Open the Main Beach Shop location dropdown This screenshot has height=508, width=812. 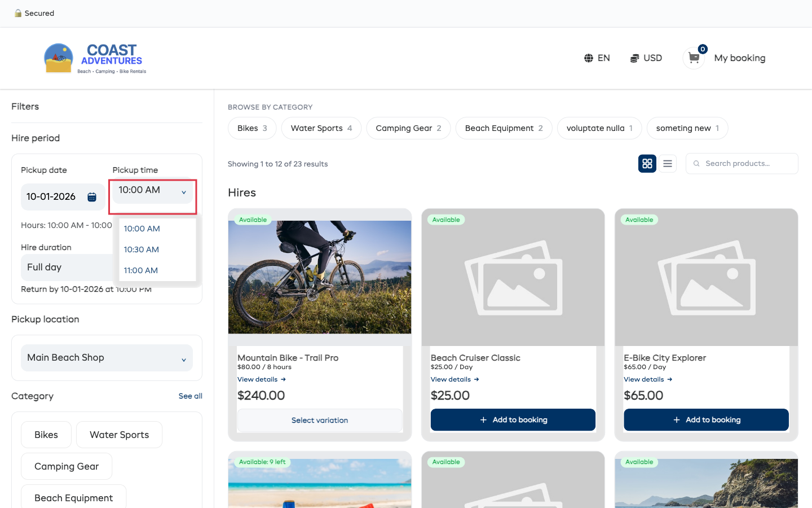coord(107,358)
